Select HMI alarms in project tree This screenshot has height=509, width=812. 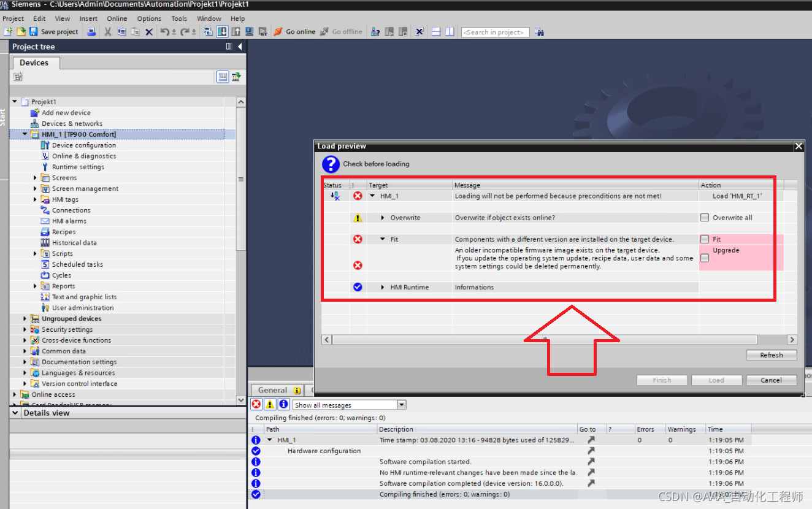[x=69, y=221]
